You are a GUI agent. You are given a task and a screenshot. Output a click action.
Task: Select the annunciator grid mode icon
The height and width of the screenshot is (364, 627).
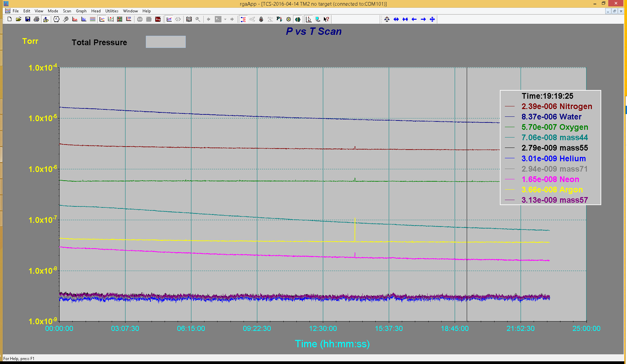click(119, 19)
